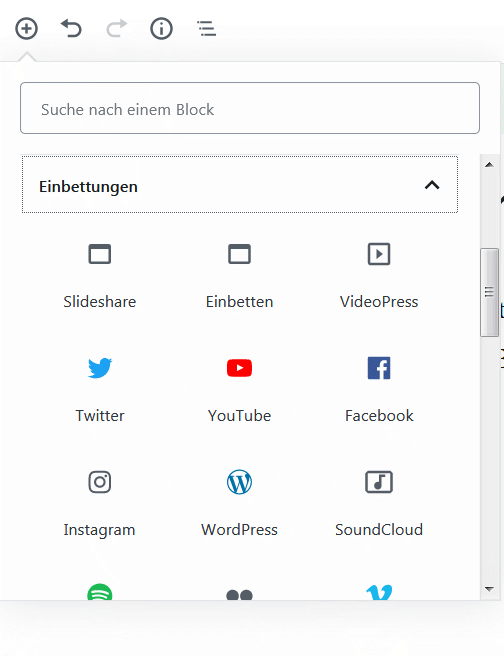Insert the VideoPress block icon
The image size is (504, 656).
pyautogui.click(x=379, y=254)
